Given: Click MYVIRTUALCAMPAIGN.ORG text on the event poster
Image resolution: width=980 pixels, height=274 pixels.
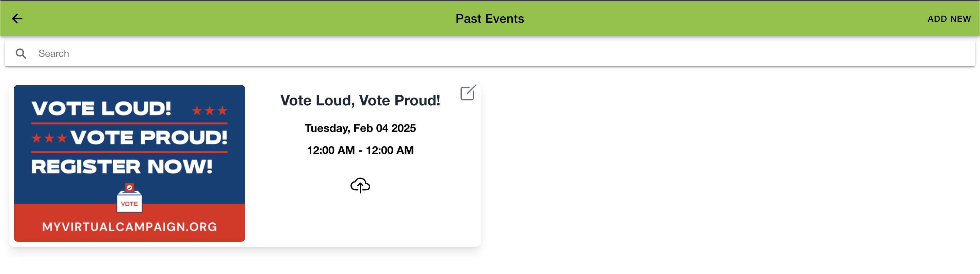Looking at the screenshot, I should tap(129, 227).
